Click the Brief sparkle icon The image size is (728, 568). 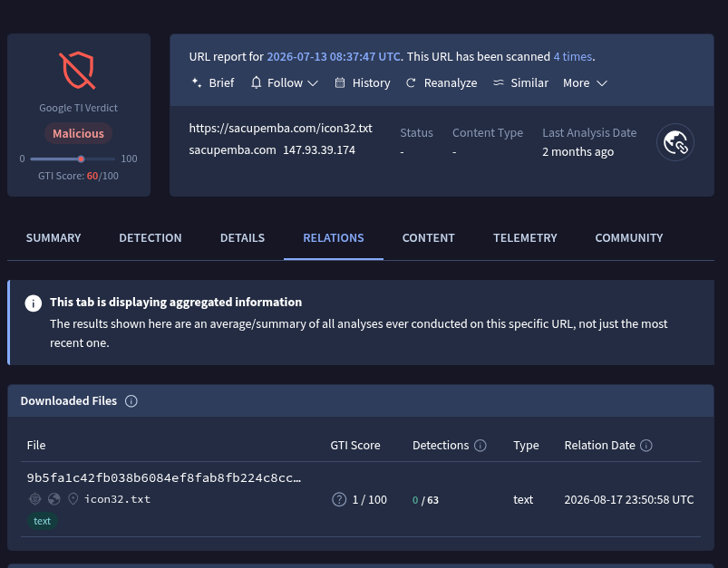197,82
